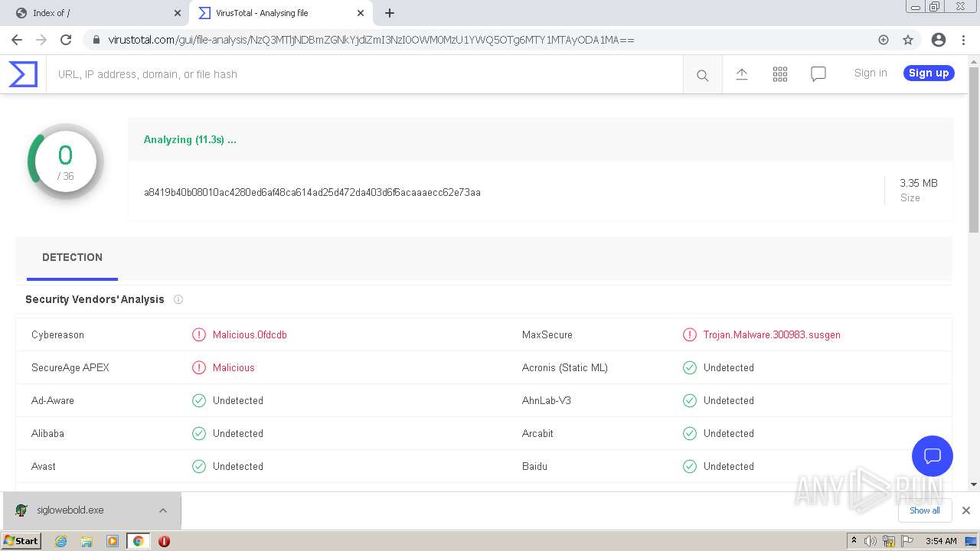Click the volume speaker tray icon
This screenshot has height=551, width=980.
click(x=871, y=541)
